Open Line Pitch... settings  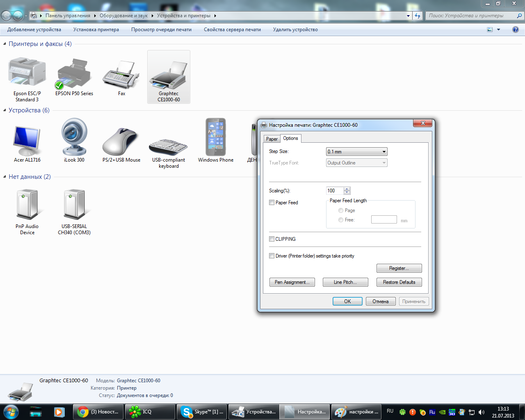click(x=345, y=282)
